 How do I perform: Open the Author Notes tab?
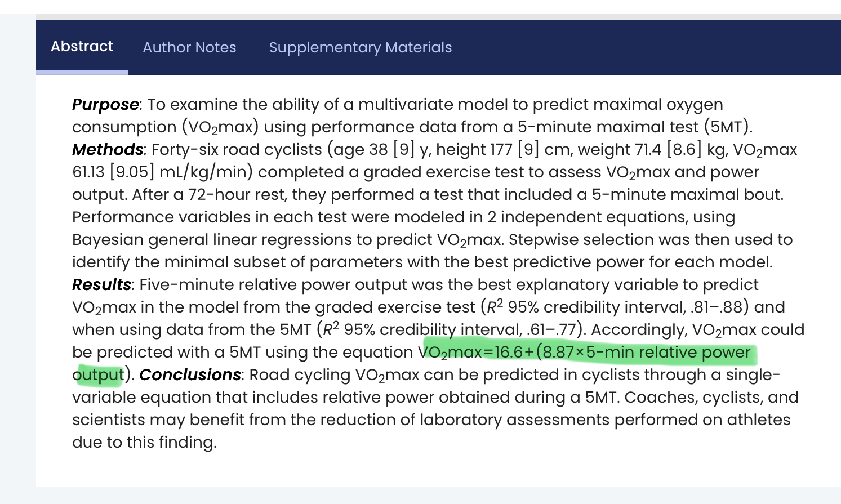(189, 47)
